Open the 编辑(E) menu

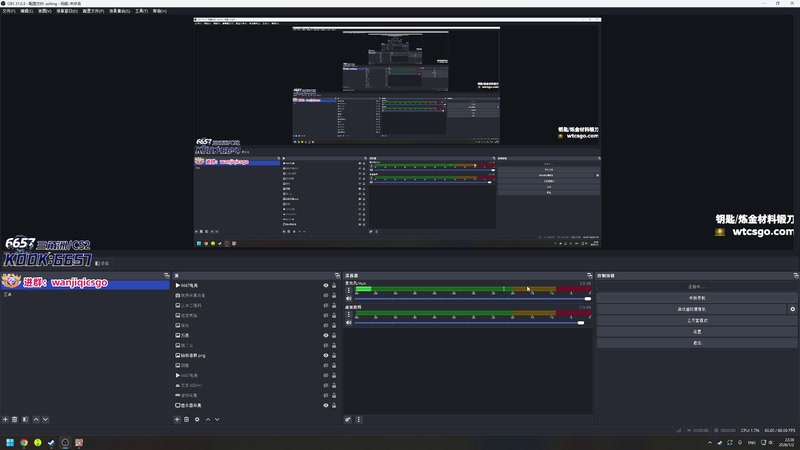click(27, 11)
